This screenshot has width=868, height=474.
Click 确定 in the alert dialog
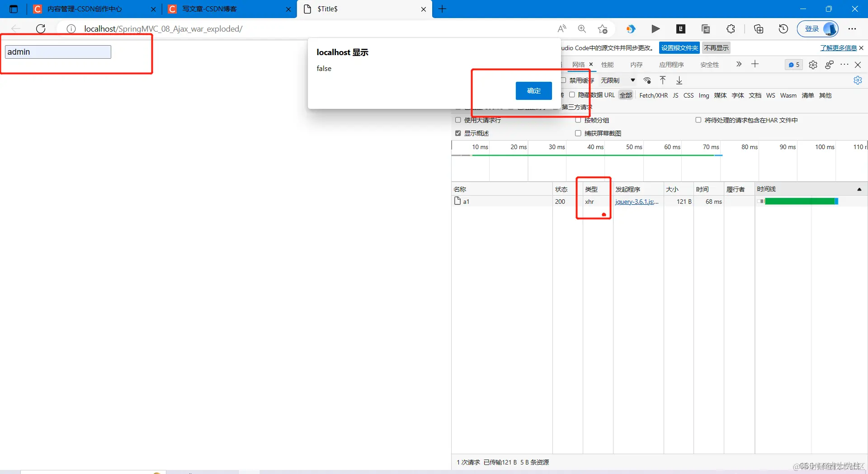[533, 91]
